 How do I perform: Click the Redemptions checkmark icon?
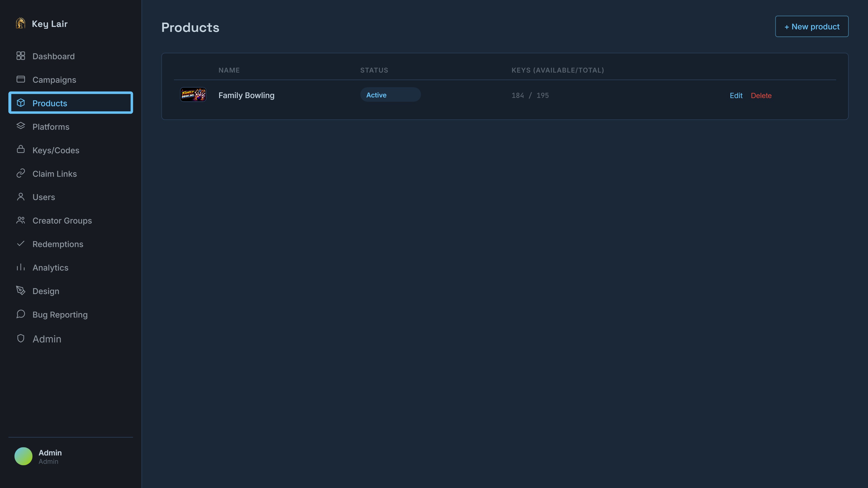coord(21,243)
